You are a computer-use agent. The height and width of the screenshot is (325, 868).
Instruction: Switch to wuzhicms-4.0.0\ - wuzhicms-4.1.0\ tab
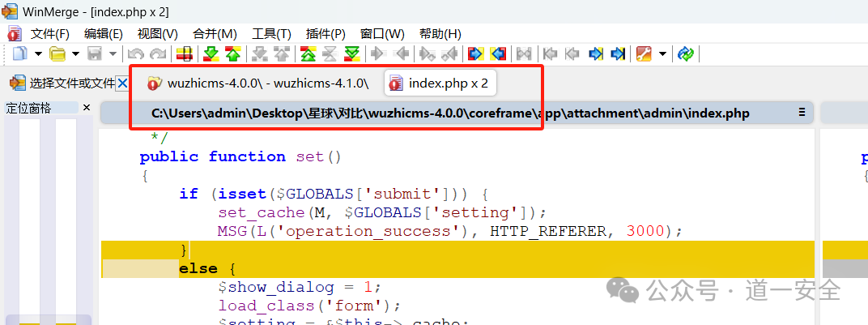pos(259,83)
